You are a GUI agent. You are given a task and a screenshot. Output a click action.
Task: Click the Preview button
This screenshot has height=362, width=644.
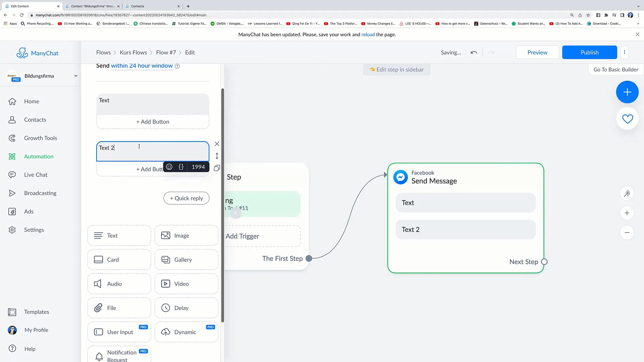[x=537, y=52]
